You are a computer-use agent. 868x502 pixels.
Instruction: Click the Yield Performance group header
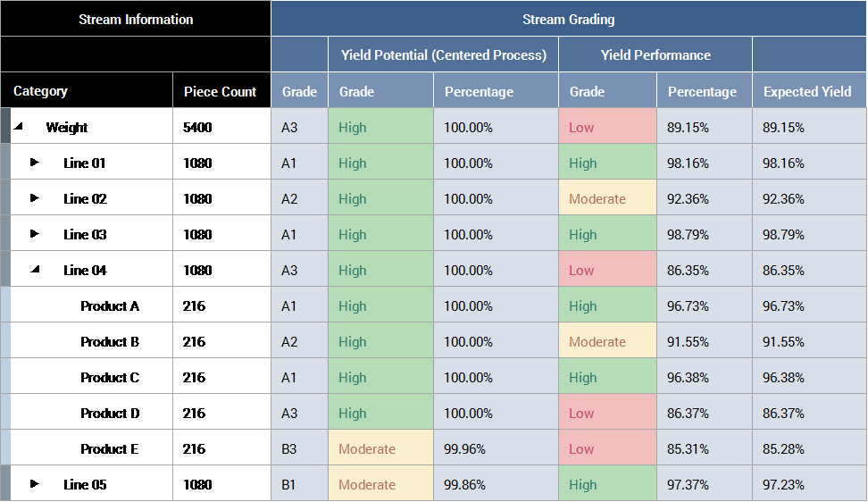(x=655, y=55)
